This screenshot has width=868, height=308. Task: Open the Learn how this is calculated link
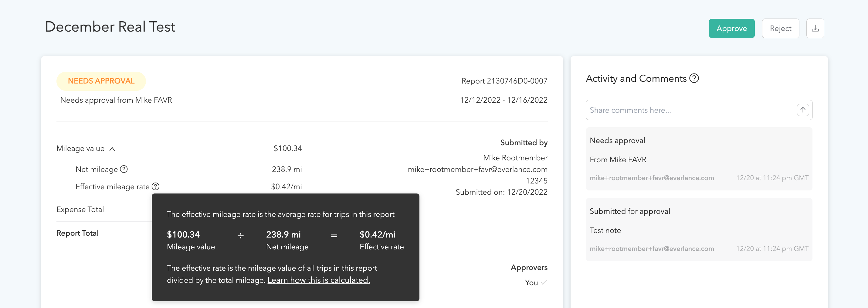coord(319,280)
